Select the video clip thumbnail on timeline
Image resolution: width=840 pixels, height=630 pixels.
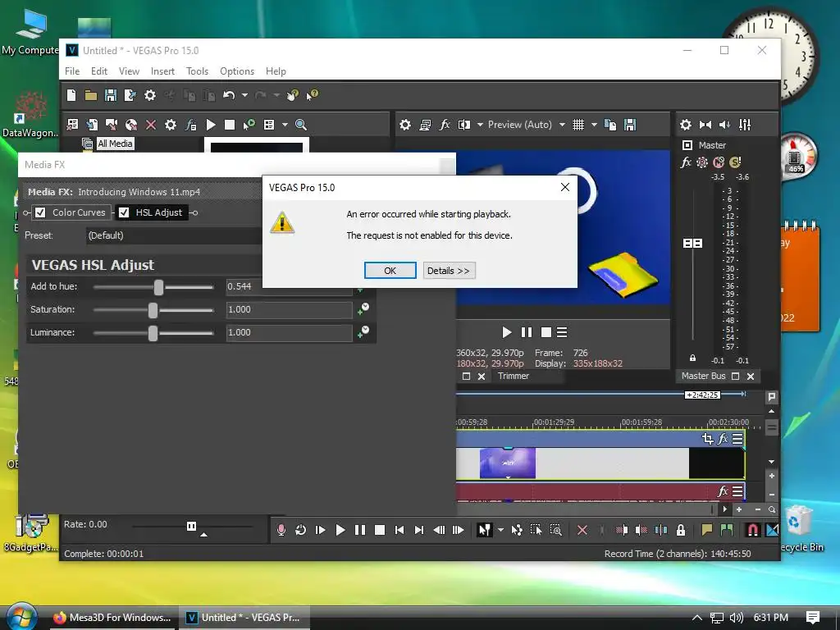pos(507,463)
